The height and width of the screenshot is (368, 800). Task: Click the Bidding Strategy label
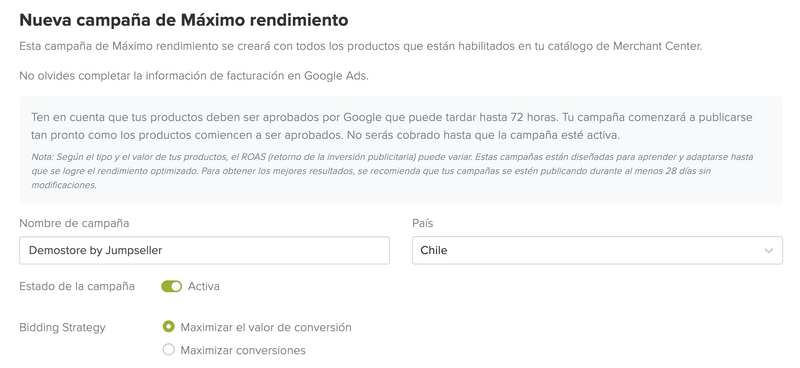tap(62, 328)
